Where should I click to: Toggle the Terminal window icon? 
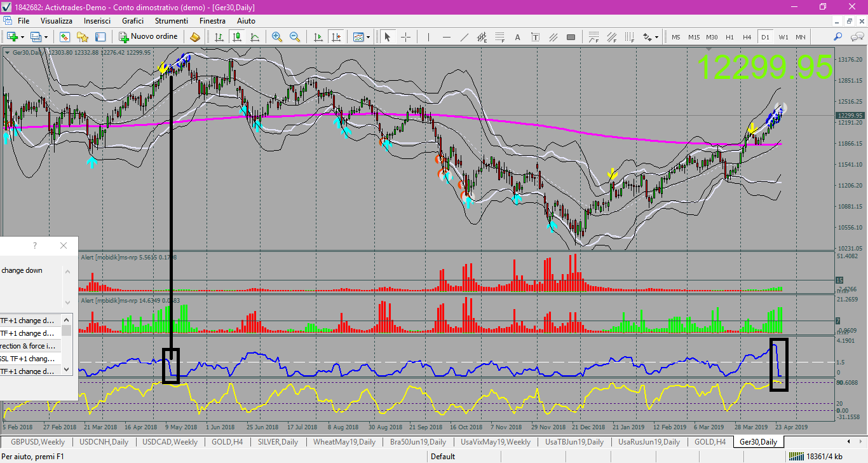(x=100, y=37)
